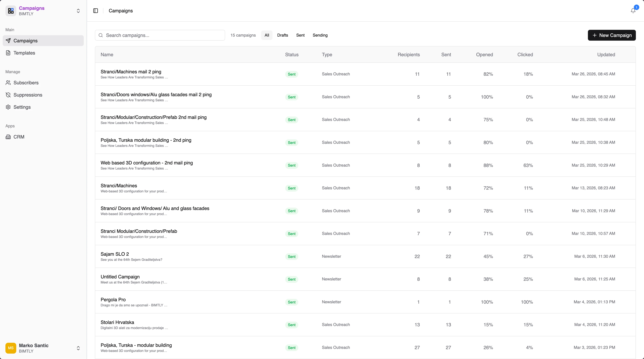This screenshot has height=359, width=644.
Task: Open the Sajam SLO 2 campaign
Action: [x=115, y=254]
